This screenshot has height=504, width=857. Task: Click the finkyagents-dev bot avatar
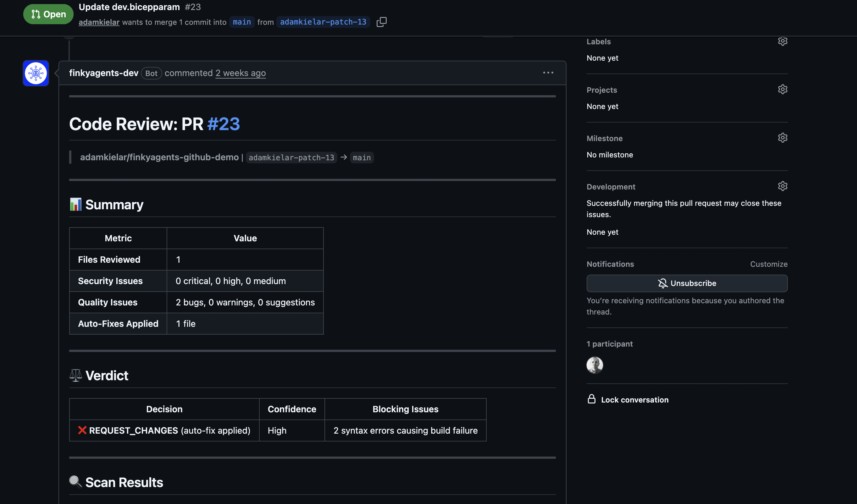point(36,73)
